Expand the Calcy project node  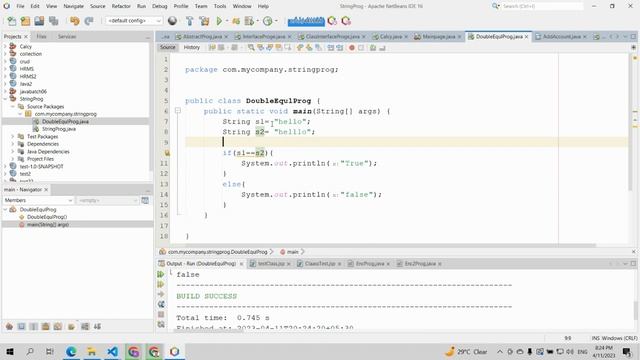5,47
